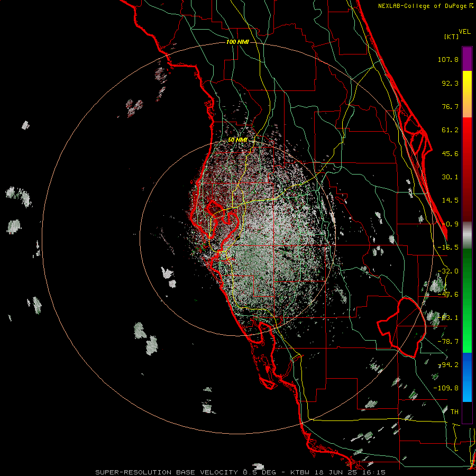Click the 14.5 velocity scale value
The width and height of the screenshot is (476, 476).
point(450,200)
